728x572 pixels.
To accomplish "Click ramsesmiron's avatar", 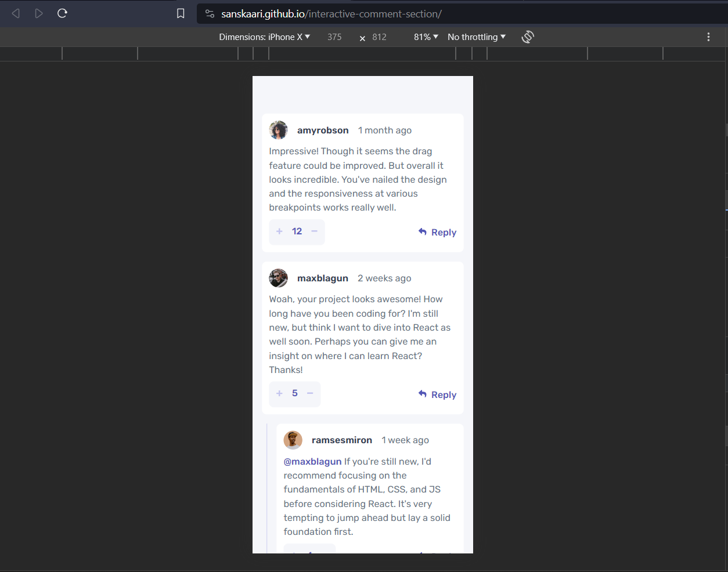I will (x=293, y=440).
